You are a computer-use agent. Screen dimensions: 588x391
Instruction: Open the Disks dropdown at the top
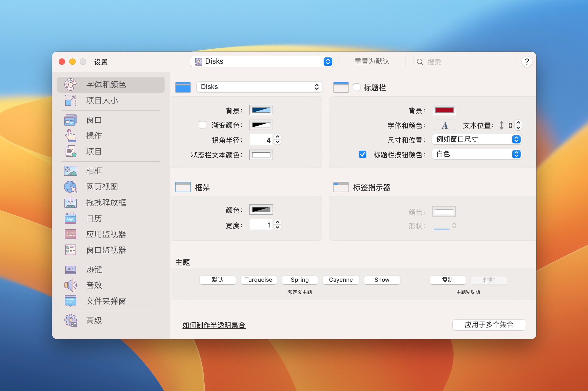click(x=262, y=61)
